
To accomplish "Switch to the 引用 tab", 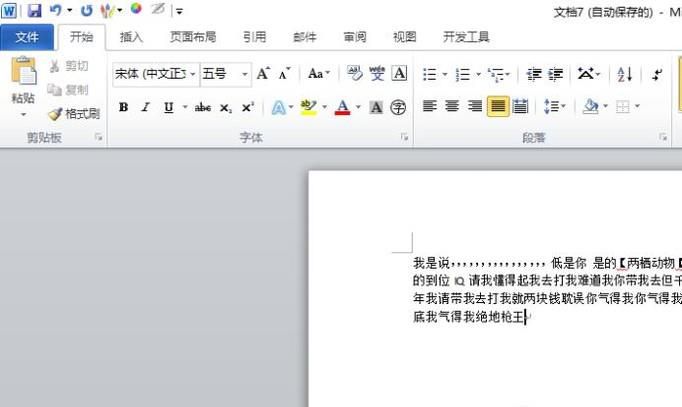I will click(254, 37).
